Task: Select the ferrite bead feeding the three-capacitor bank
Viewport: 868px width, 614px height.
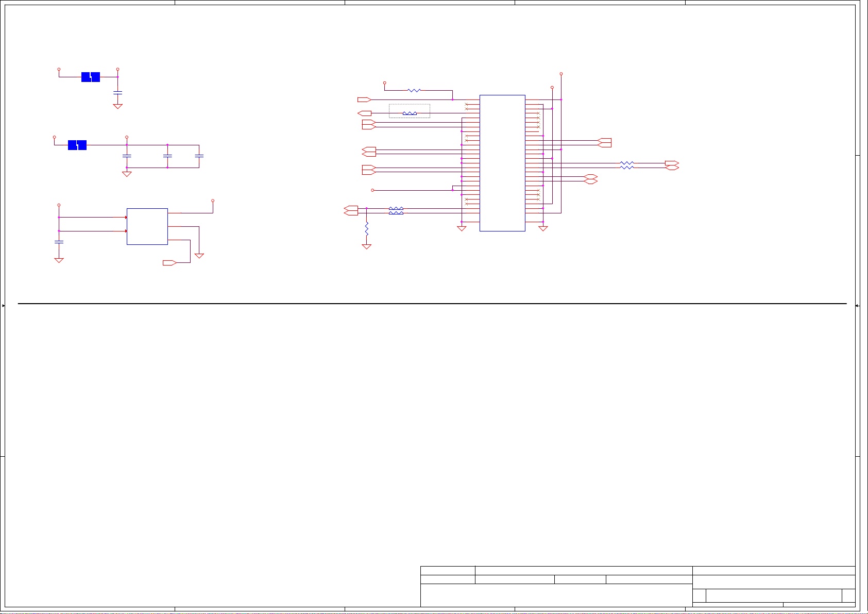Action: point(77,145)
